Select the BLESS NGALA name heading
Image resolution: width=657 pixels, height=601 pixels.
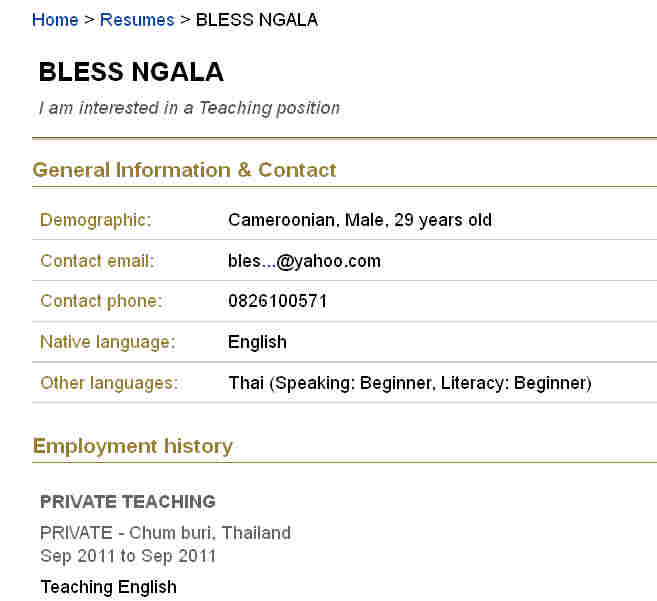(131, 72)
